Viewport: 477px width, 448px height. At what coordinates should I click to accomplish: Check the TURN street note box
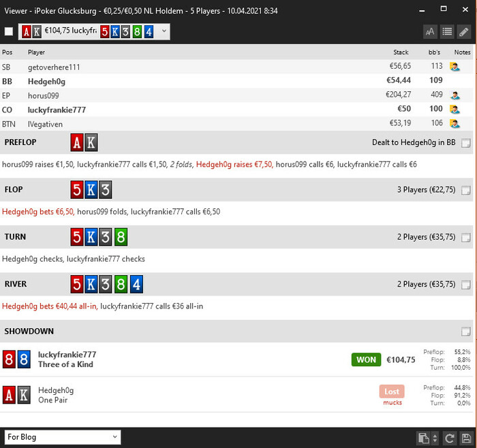point(465,238)
